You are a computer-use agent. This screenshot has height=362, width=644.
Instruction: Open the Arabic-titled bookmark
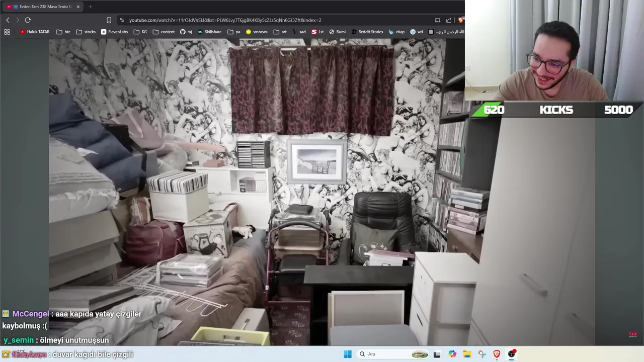[446, 32]
